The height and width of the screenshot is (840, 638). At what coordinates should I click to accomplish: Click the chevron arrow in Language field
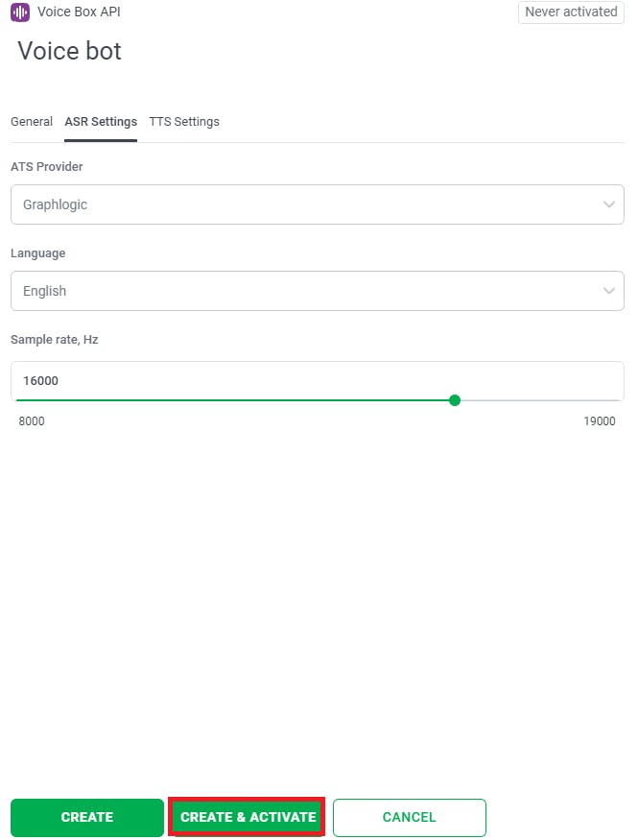609,291
